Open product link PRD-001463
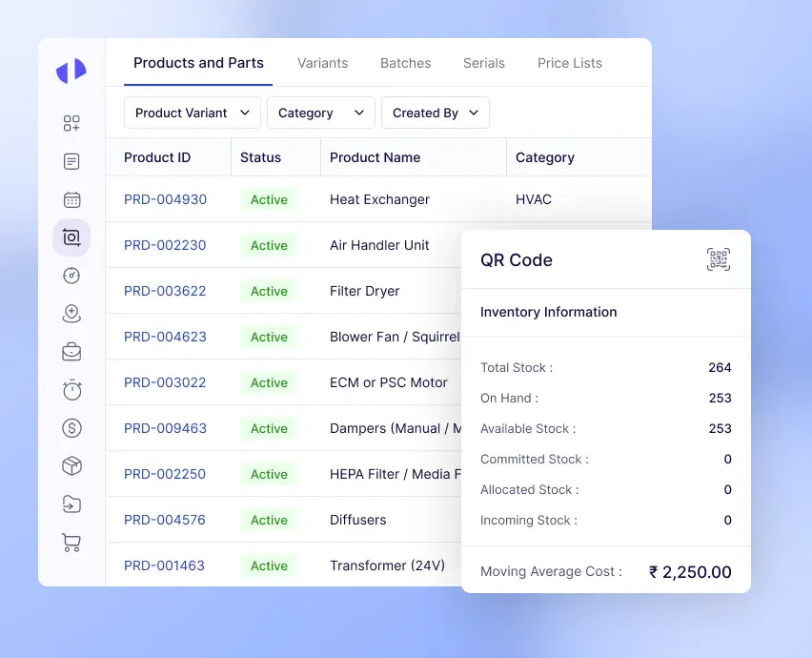812x658 pixels. click(x=164, y=565)
